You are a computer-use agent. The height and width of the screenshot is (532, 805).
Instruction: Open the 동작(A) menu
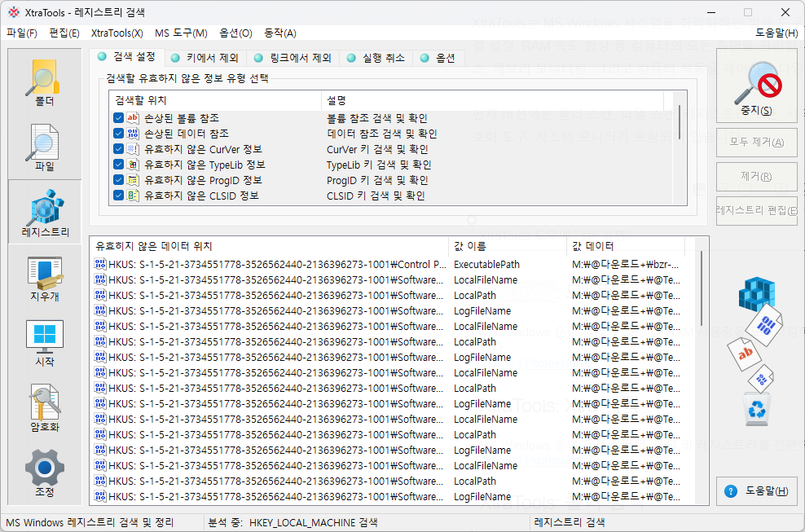tap(280, 33)
